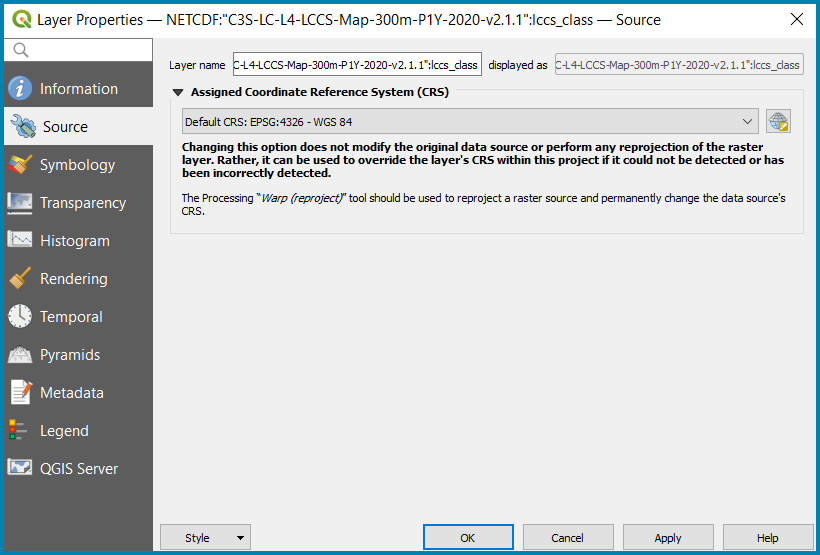Viewport: 820px width, 555px height.
Task: Open the Pyramids icon in sidebar
Action: (20, 355)
